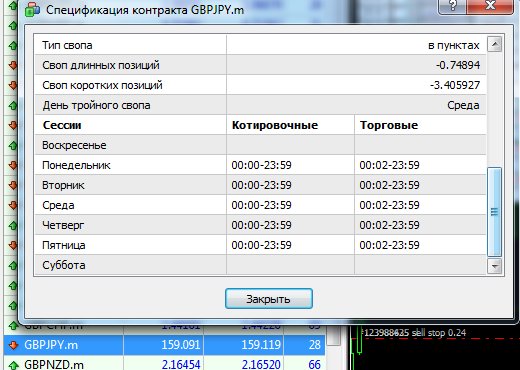Select the Пятница row label

[x=64, y=245]
